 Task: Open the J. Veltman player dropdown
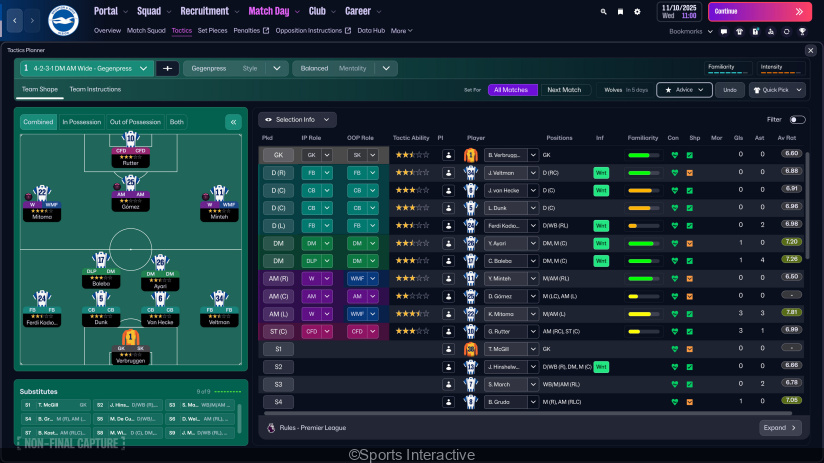[x=511, y=173]
